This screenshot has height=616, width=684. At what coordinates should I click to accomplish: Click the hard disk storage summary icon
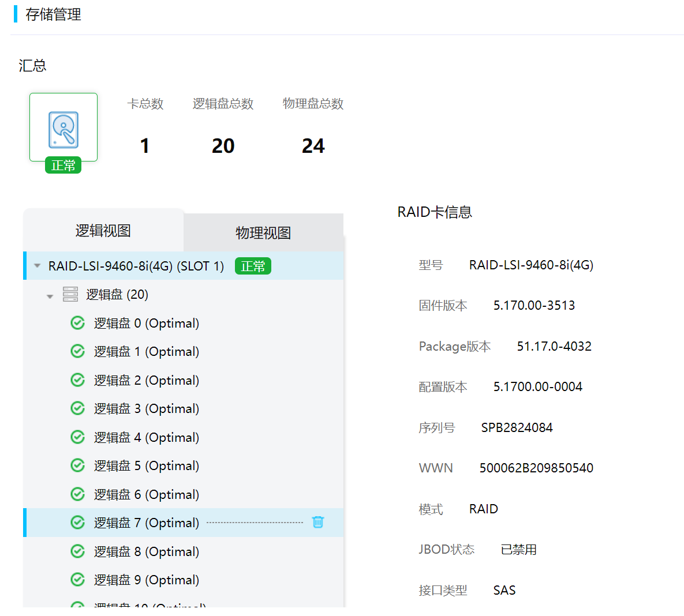click(x=63, y=129)
